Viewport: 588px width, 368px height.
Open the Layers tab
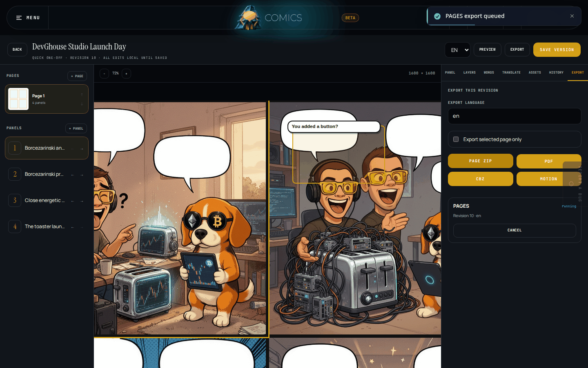click(x=470, y=73)
